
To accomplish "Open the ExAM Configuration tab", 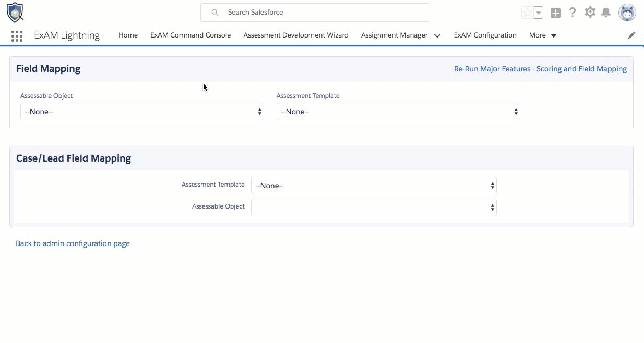I will [485, 35].
